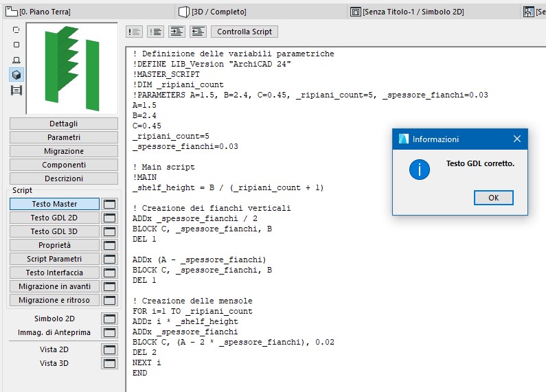The width and height of the screenshot is (546, 392).
Task: Open Testo GDL 2D in separate window
Action: pos(109,218)
